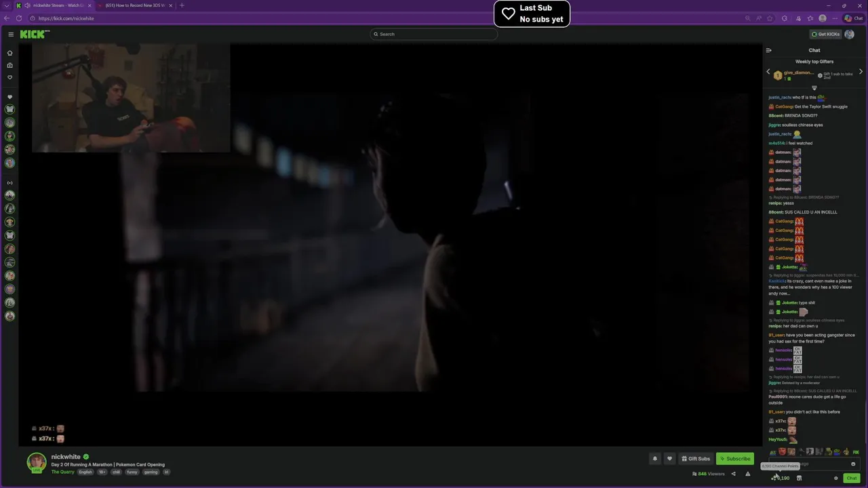Click the Subscribe button

735,459
